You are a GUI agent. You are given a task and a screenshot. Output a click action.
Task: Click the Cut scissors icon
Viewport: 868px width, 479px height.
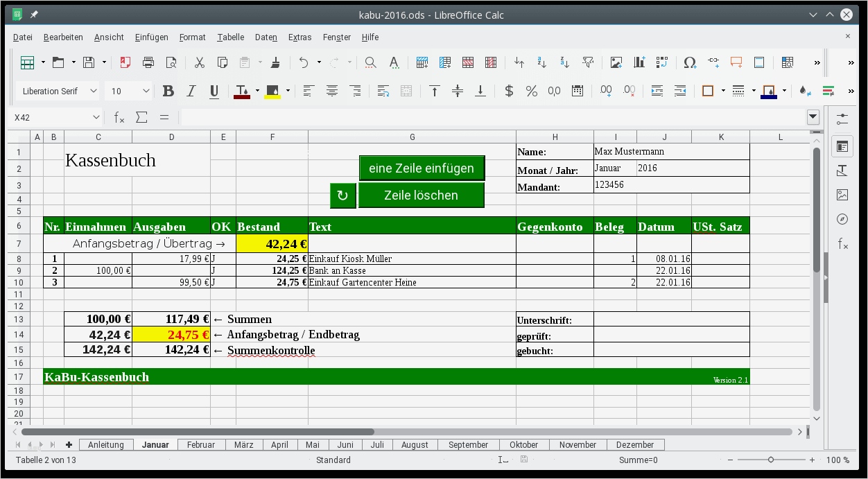(200, 62)
